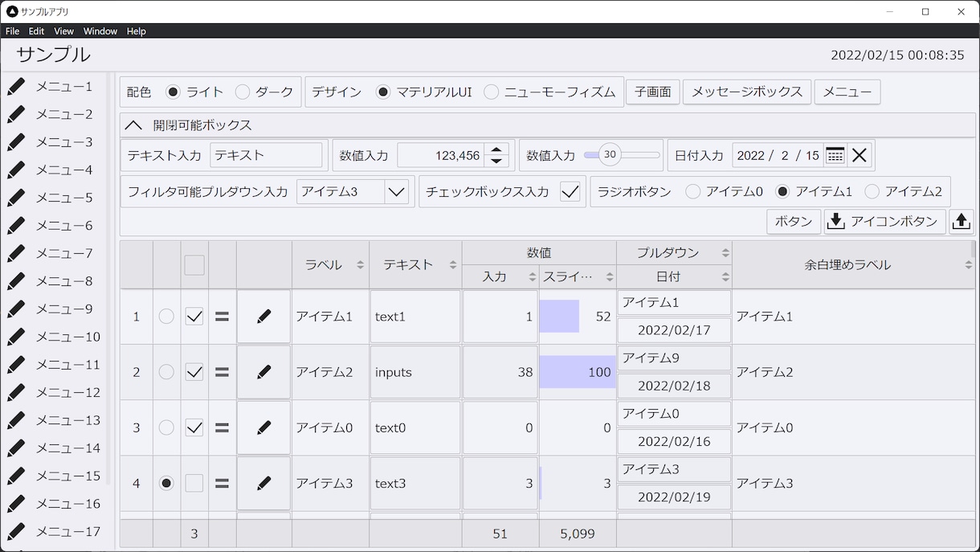This screenshot has height=552, width=980.
Task: Open the アイテム9 pulldown in row 2
Action: 674,358
